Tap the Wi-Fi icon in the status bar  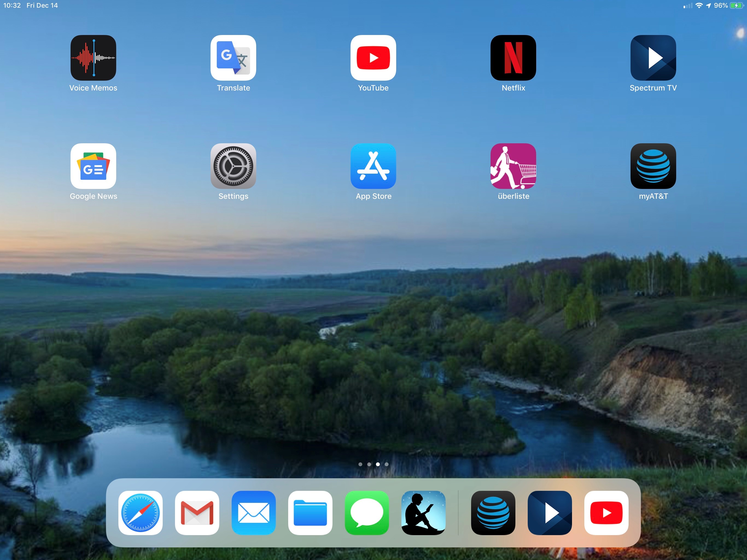tap(699, 5)
